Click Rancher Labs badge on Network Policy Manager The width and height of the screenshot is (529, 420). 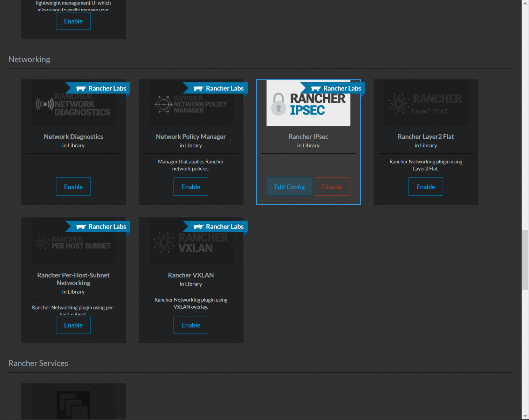215,88
